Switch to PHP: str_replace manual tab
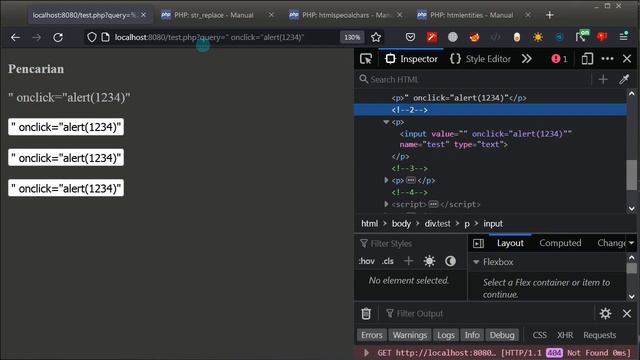The image size is (640, 360). pos(213,15)
